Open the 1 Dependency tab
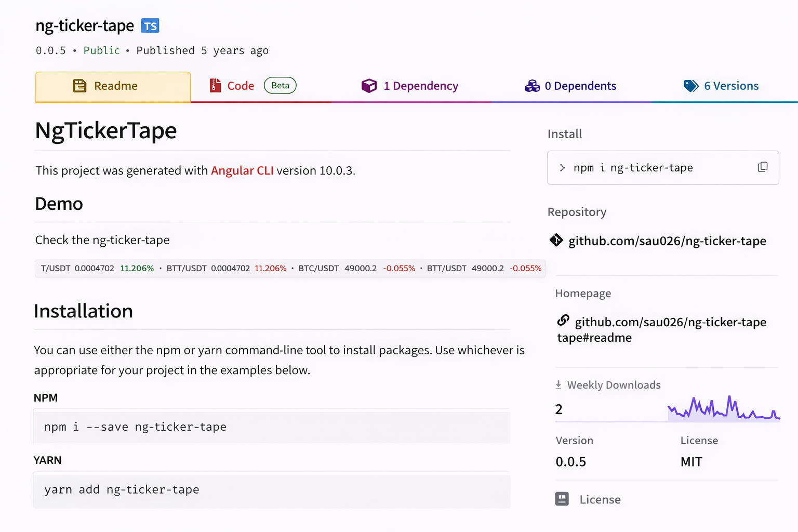The image size is (798, 532). pyautogui.click(x=420, y=86)
